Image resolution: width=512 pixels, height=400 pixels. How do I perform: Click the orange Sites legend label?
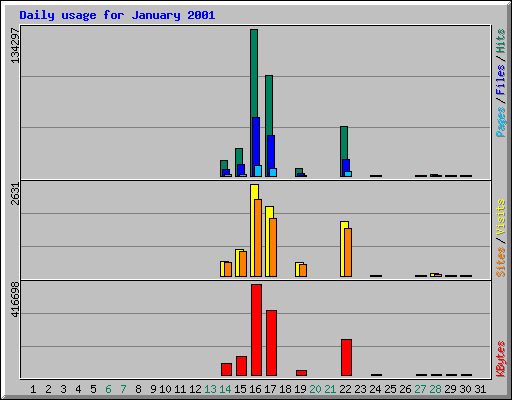tap(501, 262)
